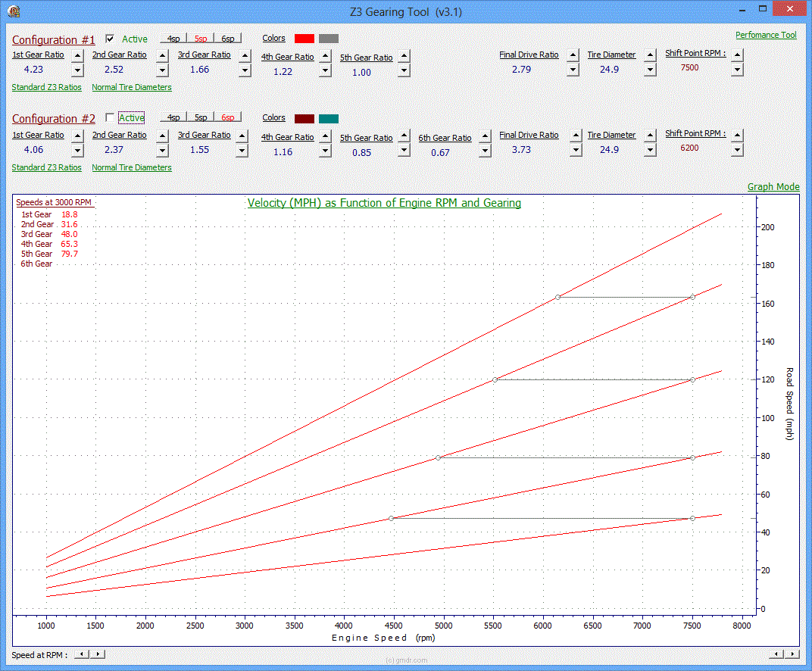Open the Perfomance Tool link

(x=766, y=35)
